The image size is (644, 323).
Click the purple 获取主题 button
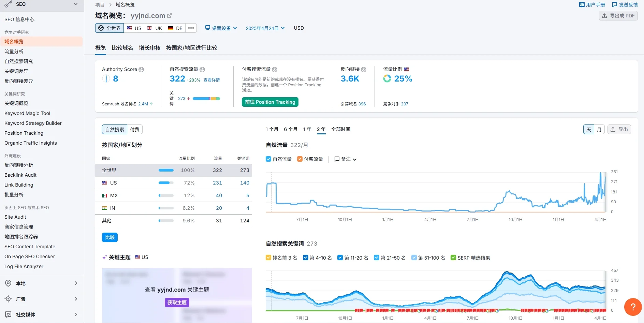(177, 303)
